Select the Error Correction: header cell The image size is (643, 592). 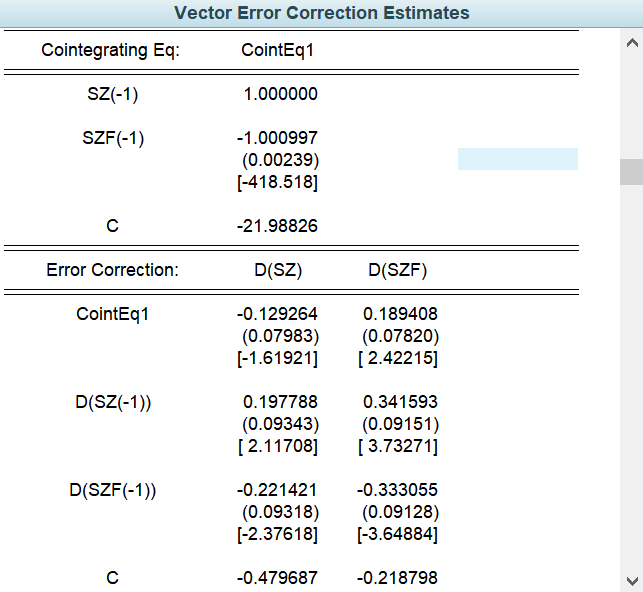coord(112,270)
